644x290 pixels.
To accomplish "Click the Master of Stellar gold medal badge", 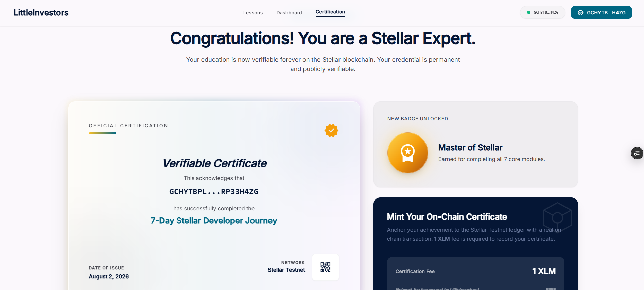I will tap(407, 152).
